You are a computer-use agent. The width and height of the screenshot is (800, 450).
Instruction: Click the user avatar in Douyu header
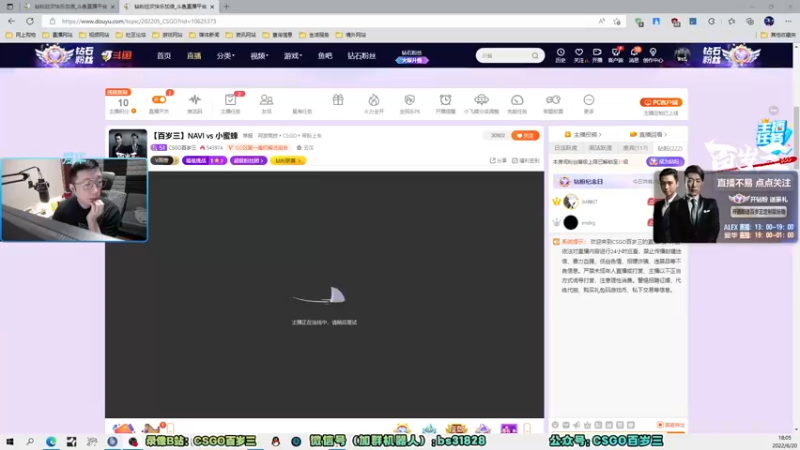(x=682, y=55)
